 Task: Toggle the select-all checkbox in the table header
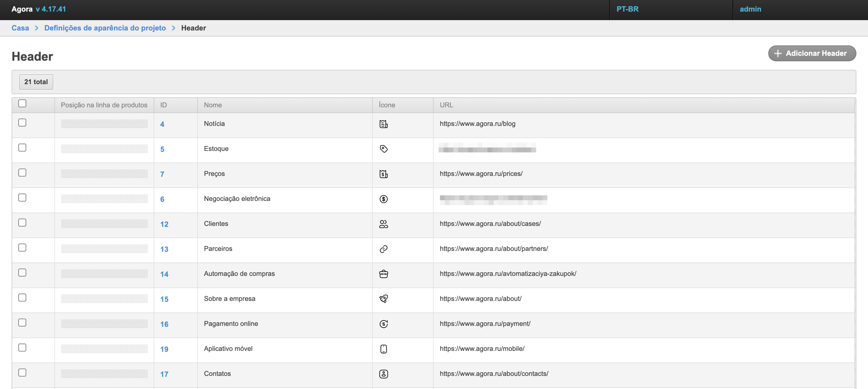tap(22, 103)
